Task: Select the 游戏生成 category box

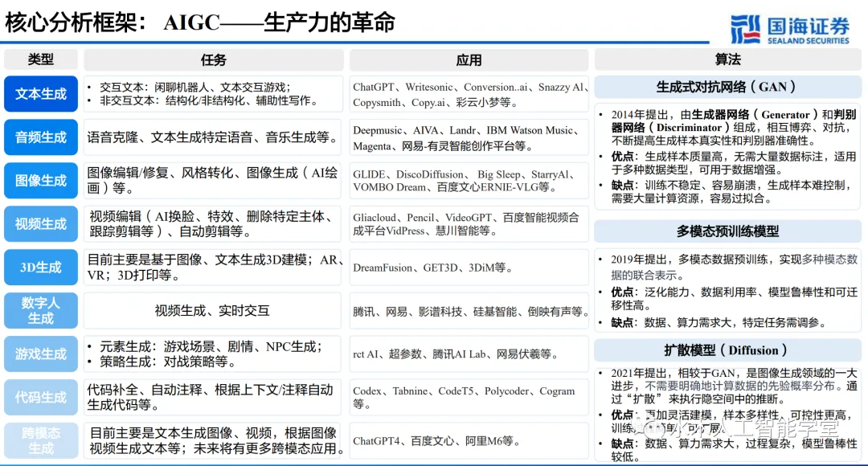Action: tap(41, 354)
